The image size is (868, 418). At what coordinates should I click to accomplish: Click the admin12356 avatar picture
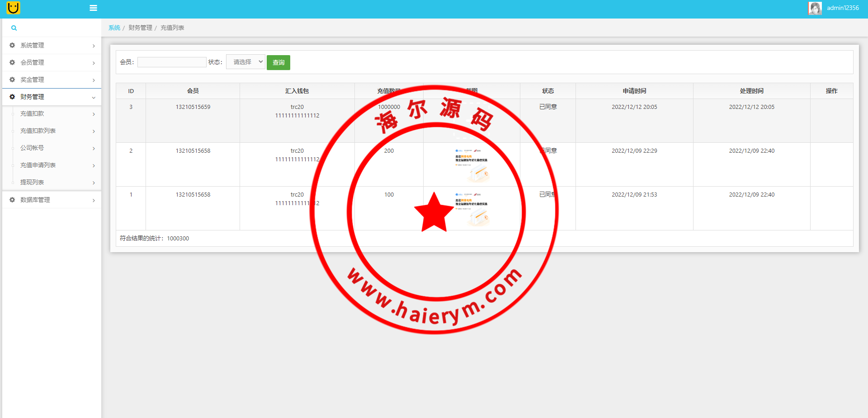[815, 8]
